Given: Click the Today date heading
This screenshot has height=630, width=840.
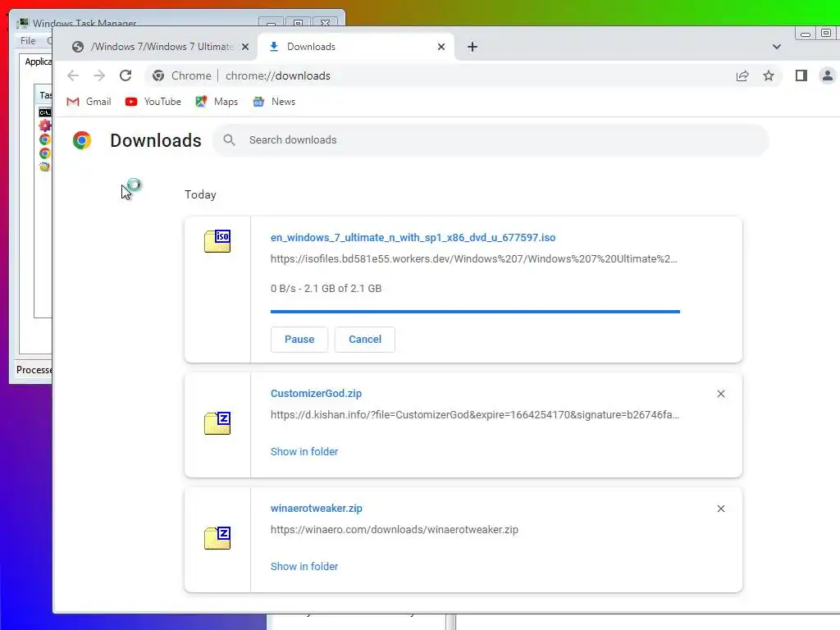Looking at the screenshot, I should [200, 194].
